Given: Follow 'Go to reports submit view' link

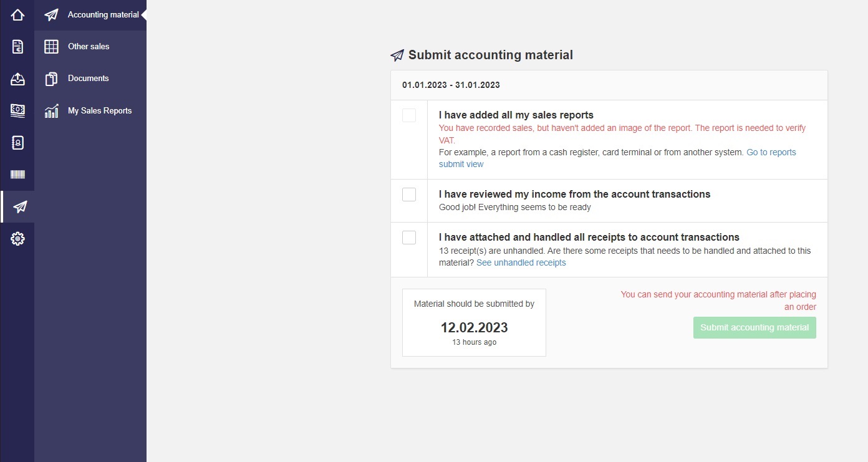Looking at the screenshot, I should click(x=617, y=158).
